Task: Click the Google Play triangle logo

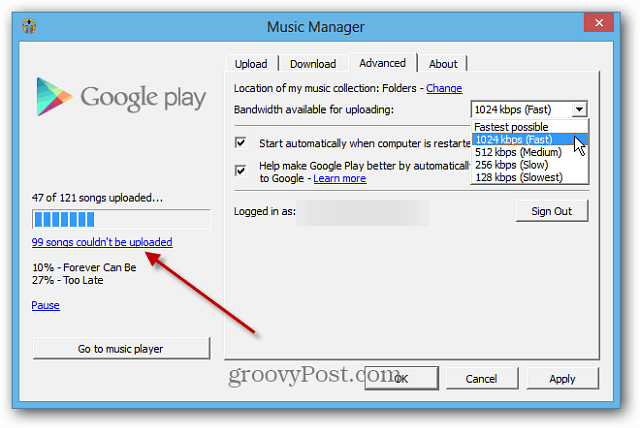Action: tap(53, 97)
